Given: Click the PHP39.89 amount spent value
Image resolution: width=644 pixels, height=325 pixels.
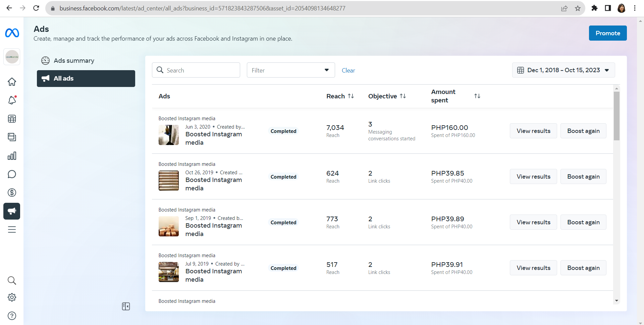Looking at the screenshot, I should pyautogui.click(x=447, y=219).
